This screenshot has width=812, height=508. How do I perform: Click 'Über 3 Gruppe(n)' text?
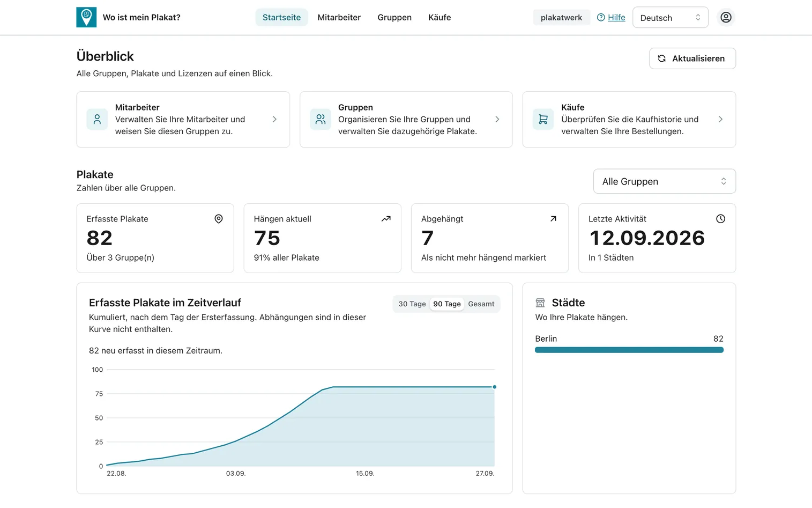coord(121,257)
